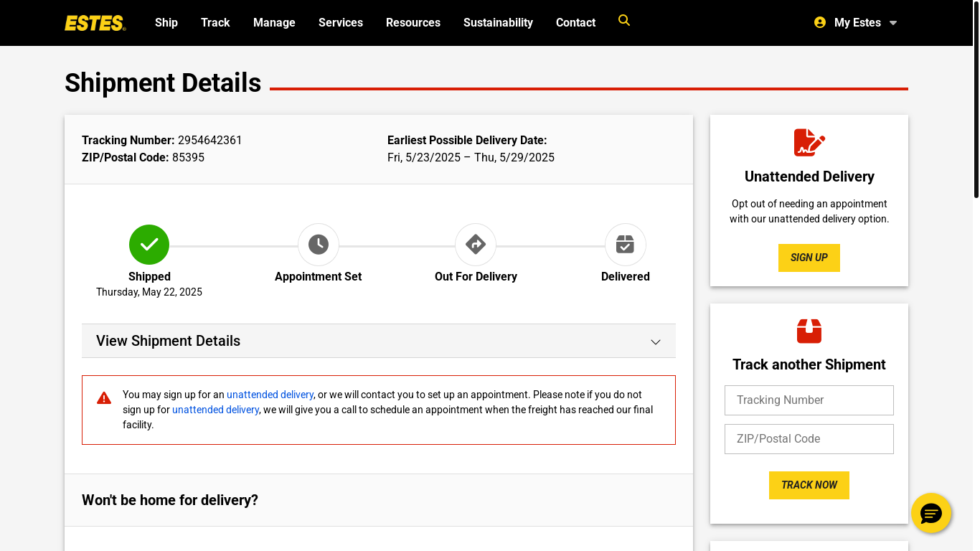Image resolution: width=980 pixels, height=551 pixels.
Task: Open the Services menu
Action: (341, 22)
